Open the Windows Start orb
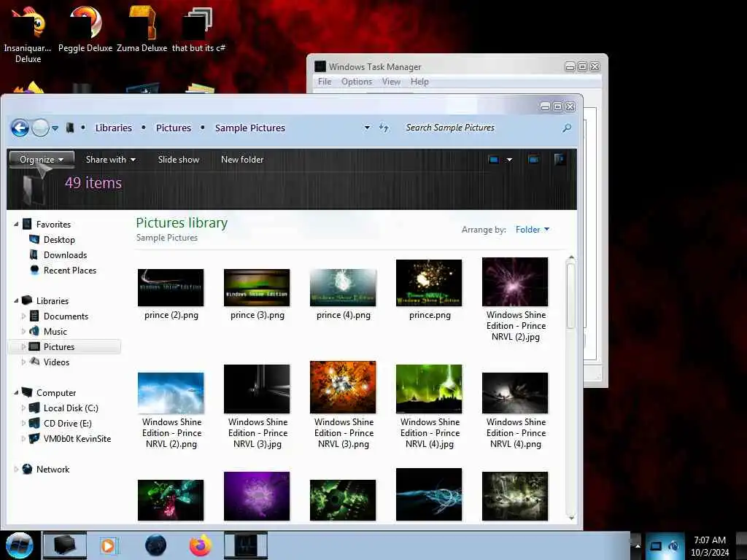 click(19, 545)
